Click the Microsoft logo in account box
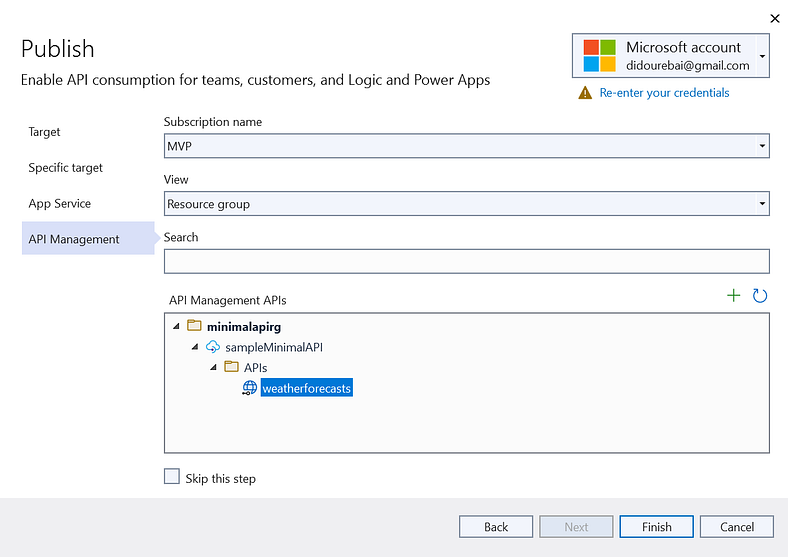 point(599,56)
